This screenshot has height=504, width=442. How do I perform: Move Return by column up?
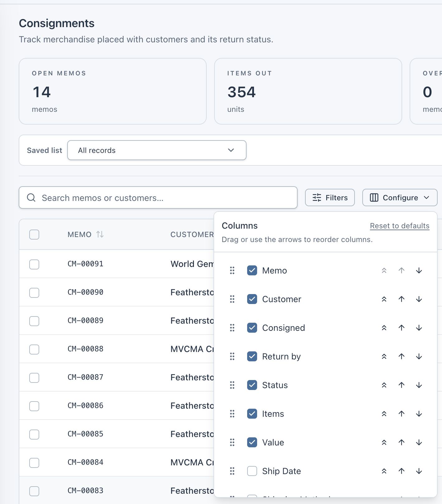402,356
